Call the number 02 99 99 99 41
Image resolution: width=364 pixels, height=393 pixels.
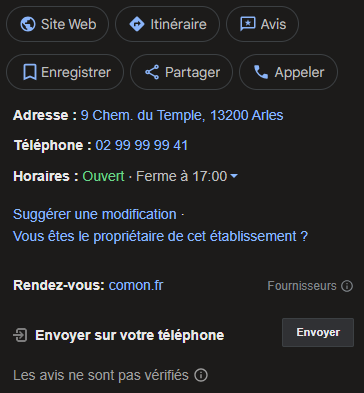coord(142,145)
